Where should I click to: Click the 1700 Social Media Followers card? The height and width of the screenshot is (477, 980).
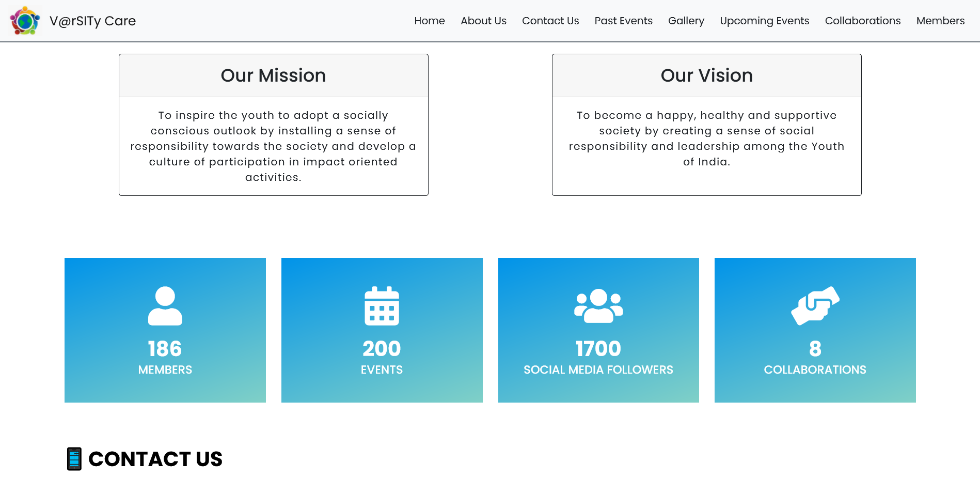click(598, 330)
